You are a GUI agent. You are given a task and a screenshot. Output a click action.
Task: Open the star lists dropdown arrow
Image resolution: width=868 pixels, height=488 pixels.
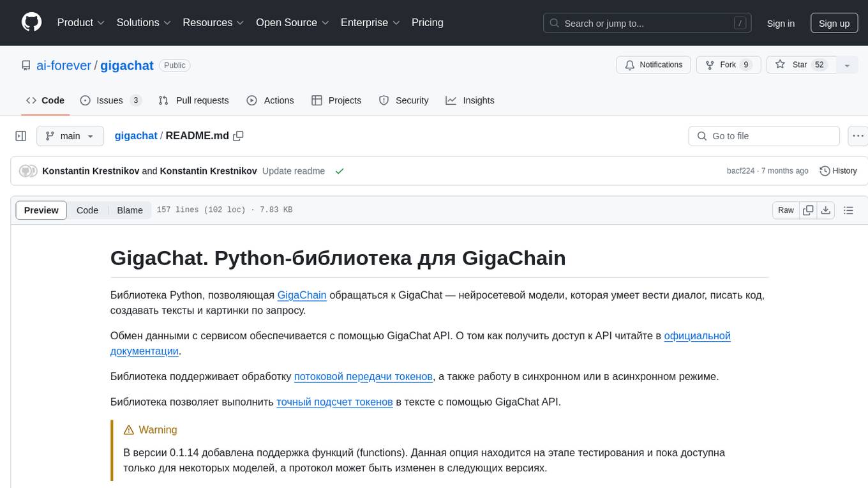pos(847,65)
